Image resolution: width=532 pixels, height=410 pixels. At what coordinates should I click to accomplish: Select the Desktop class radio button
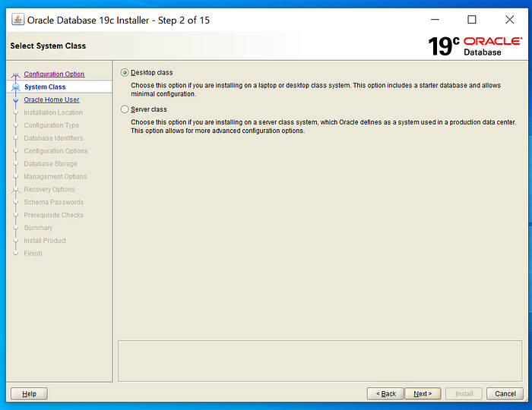tap(125, 73)
